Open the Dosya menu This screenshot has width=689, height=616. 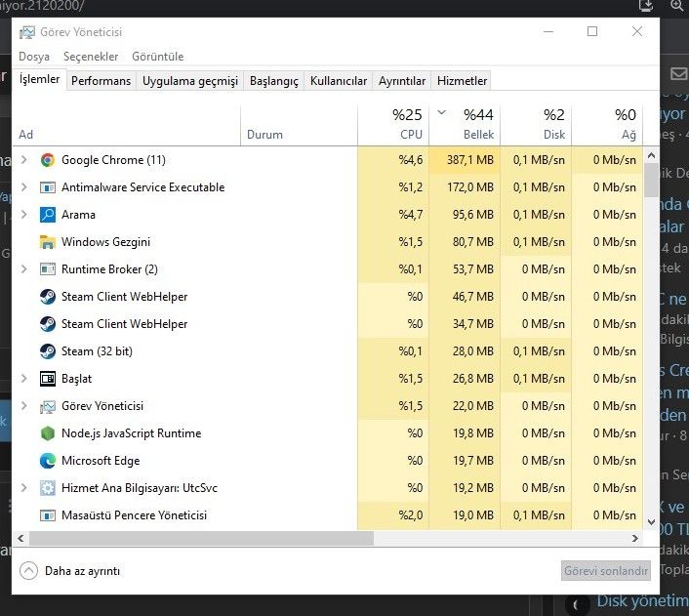tap(34, 57)
